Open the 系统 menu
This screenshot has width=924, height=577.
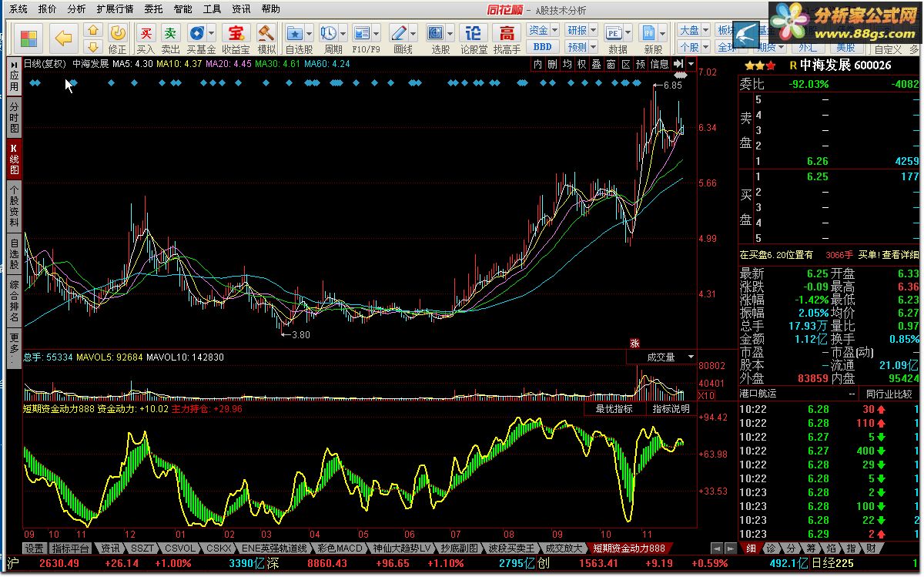point(18,9)
